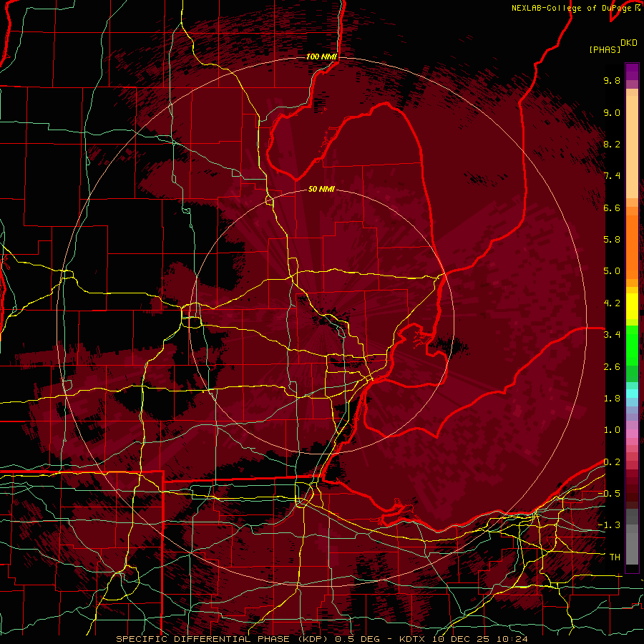Click the "100 NMI" range ring label
Image resolution: width=644 pixels, height=644 pixels.
pos(321,57)
